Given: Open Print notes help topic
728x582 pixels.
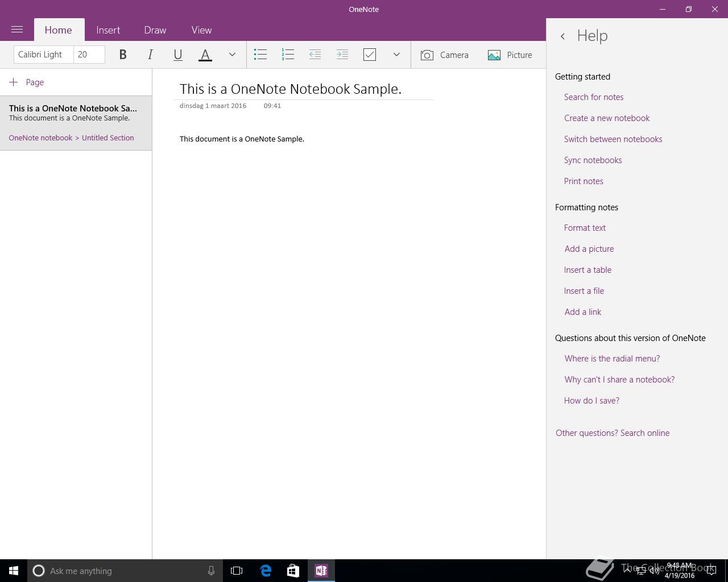Looking at the screenshot, I should (584, 181).
